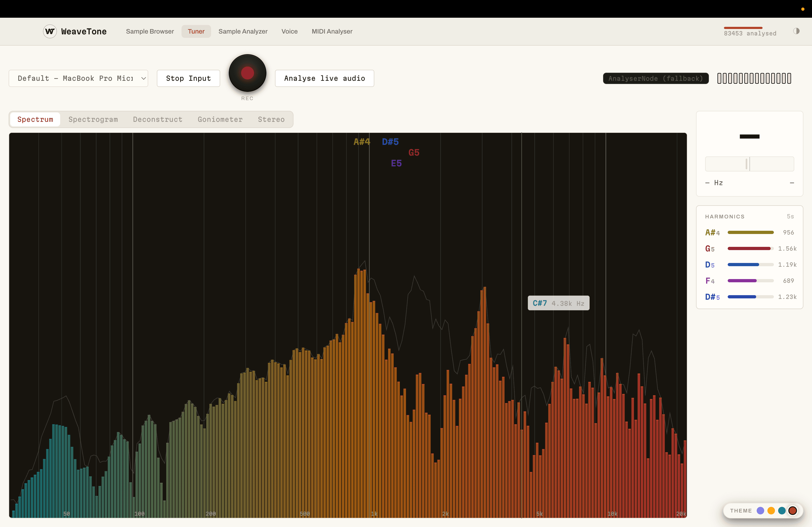Click the A#4 harmonic row
812x527 pixels.
point(749,232)
